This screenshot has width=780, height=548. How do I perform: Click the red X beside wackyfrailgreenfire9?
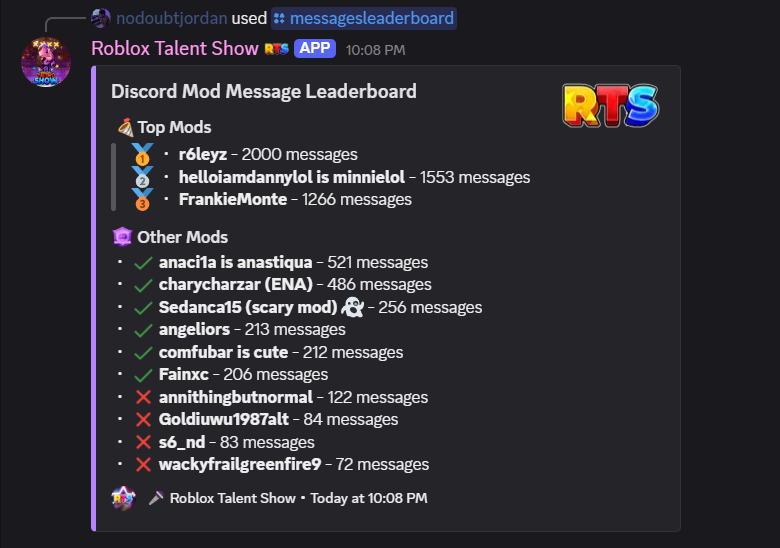coord(143,464)
